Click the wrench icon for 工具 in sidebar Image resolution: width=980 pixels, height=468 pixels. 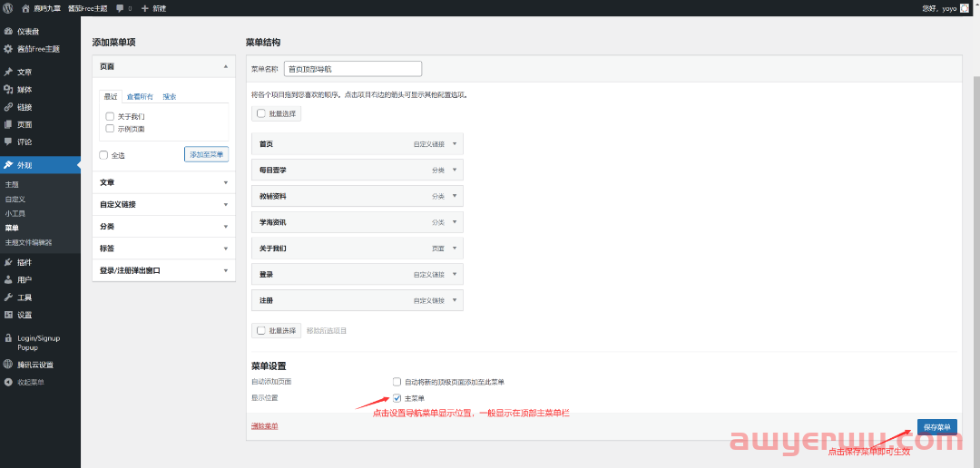(8, 297)
